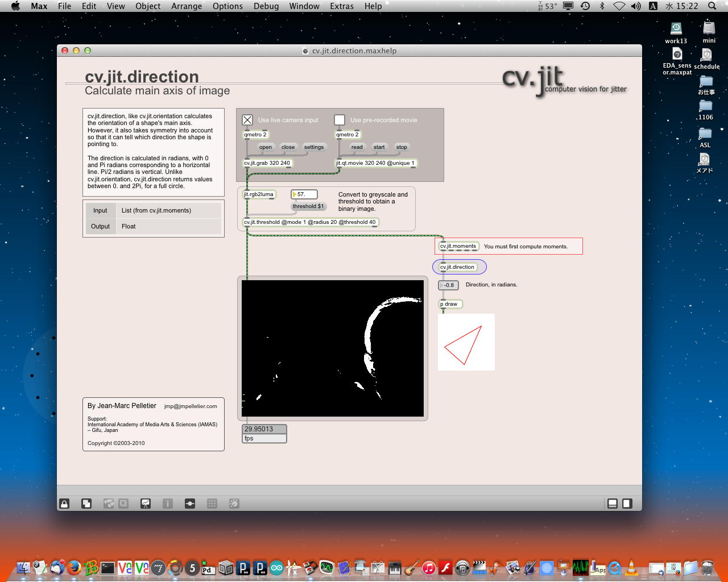Screen dimensions: 728x582
Task: Open the 1106 folder on desktop
Action: pos(705,110)
